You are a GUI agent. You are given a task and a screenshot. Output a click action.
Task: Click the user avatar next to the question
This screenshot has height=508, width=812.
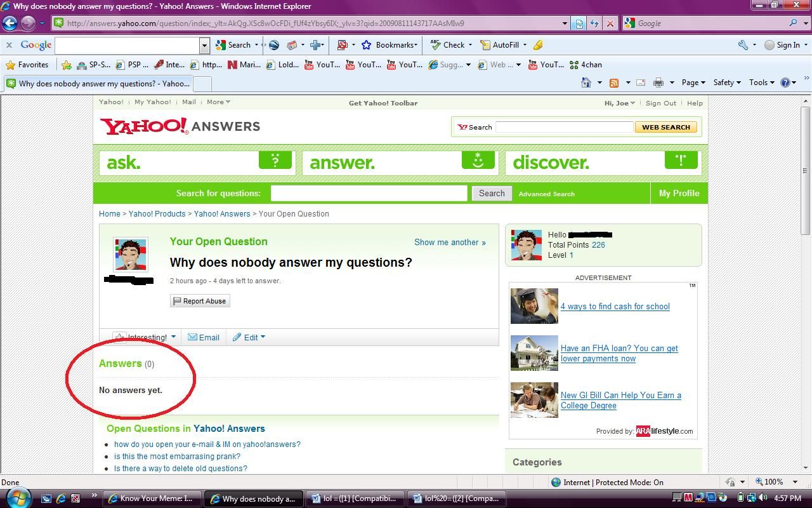tap(131, 255)
